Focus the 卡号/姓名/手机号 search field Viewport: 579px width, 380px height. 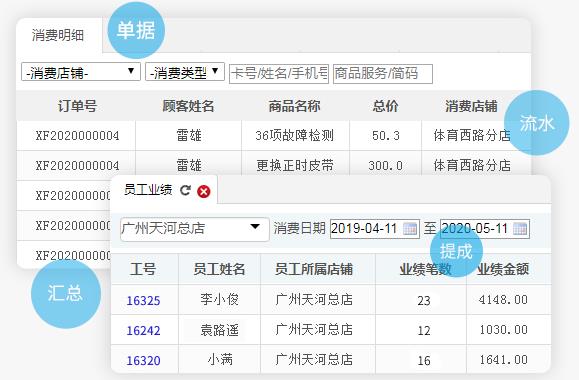[279, 73]
